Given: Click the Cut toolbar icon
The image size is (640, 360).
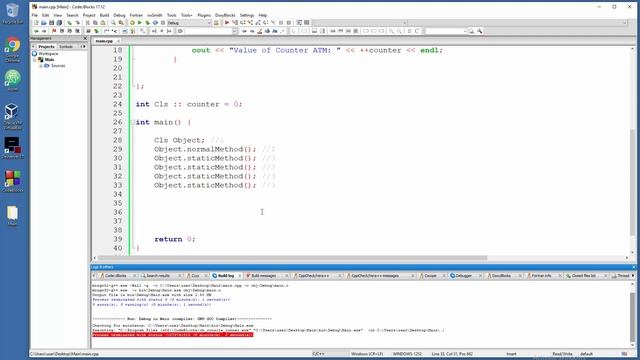Looking at the screenshot, I should click(87, 23).
